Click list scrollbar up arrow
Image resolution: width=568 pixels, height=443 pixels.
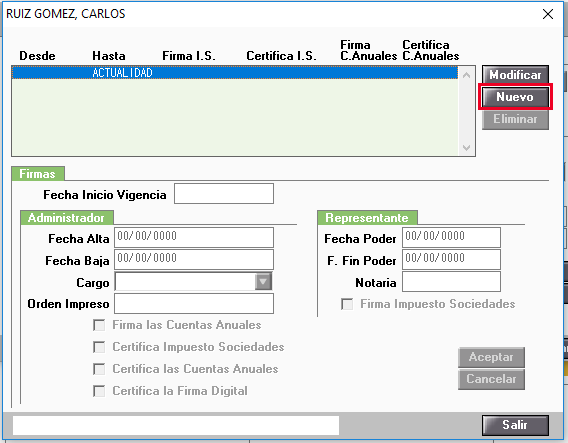point(467,75)
